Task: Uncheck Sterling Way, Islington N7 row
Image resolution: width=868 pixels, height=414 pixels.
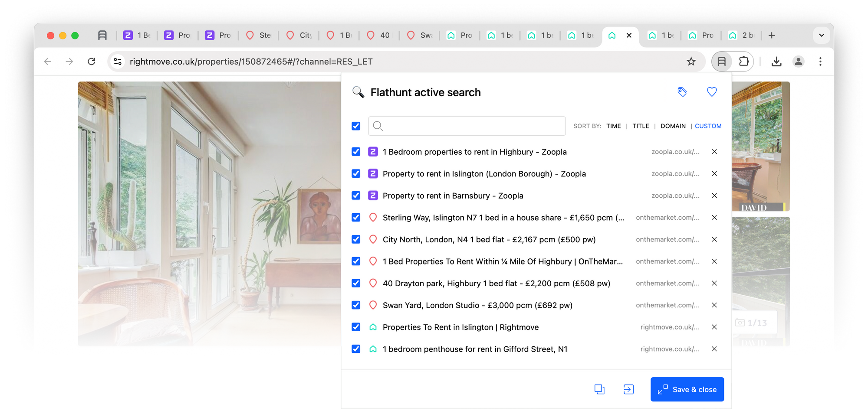Action: click(x=356, y=217)
